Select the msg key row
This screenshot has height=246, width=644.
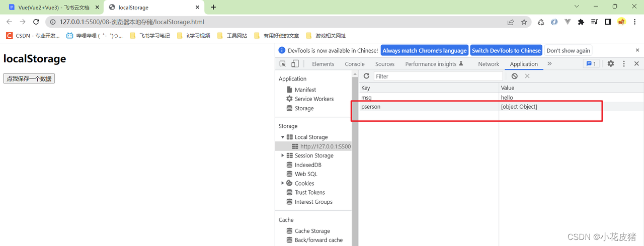tap(501, 98)
